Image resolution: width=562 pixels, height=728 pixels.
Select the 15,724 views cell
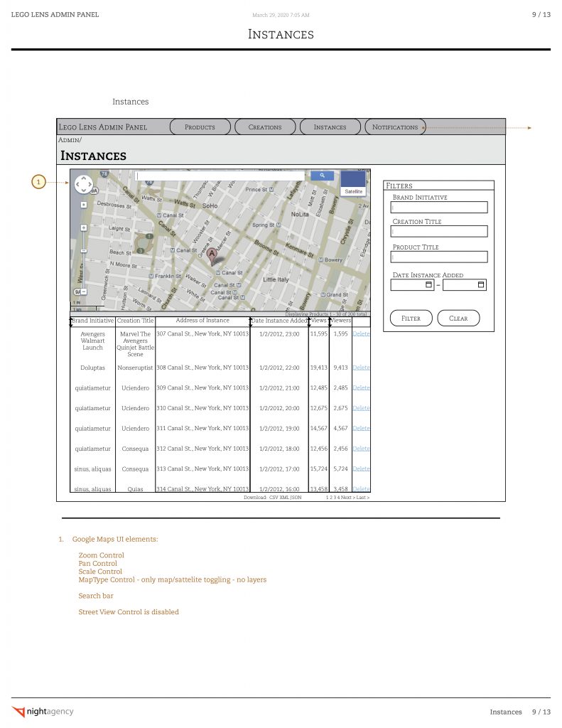tap(319, 469)
